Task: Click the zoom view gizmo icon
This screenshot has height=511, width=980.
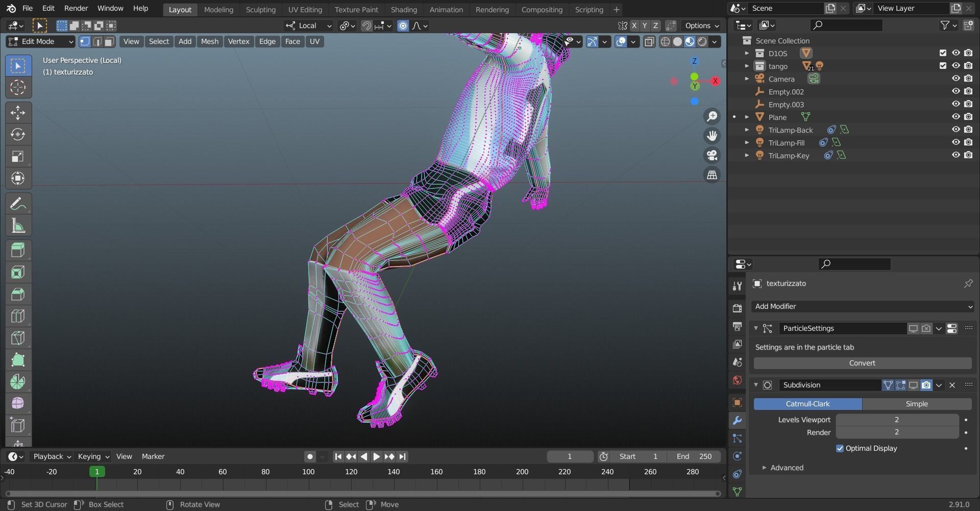Action: tap(712, 116)
